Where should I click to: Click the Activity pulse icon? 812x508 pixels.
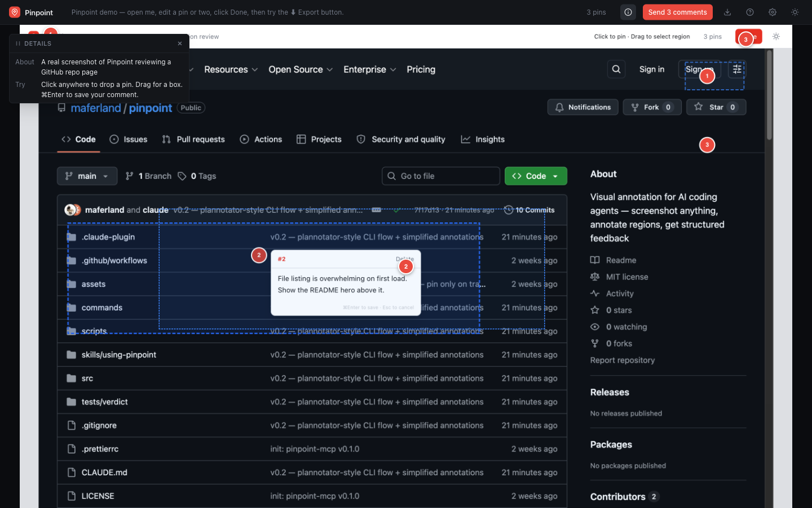595,294
